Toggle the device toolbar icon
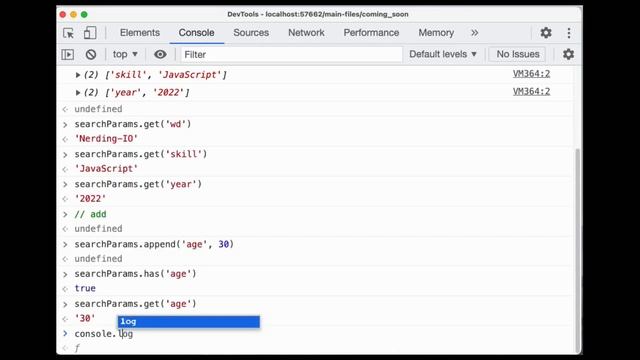This screenshot has width=640, height=360. click(x=90, y=33)
